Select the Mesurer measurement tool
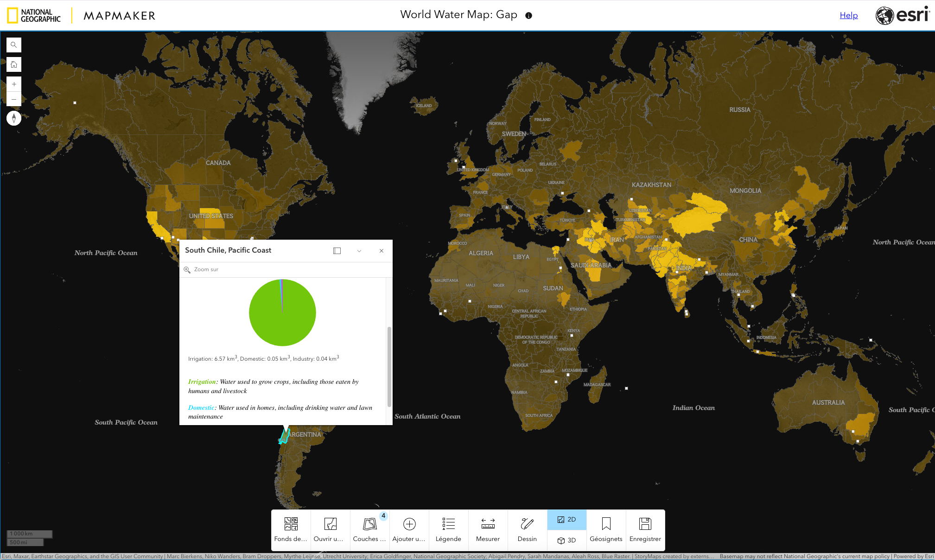Image resolution: width=935 pixels, height=560 pixels. coord(488,529)
